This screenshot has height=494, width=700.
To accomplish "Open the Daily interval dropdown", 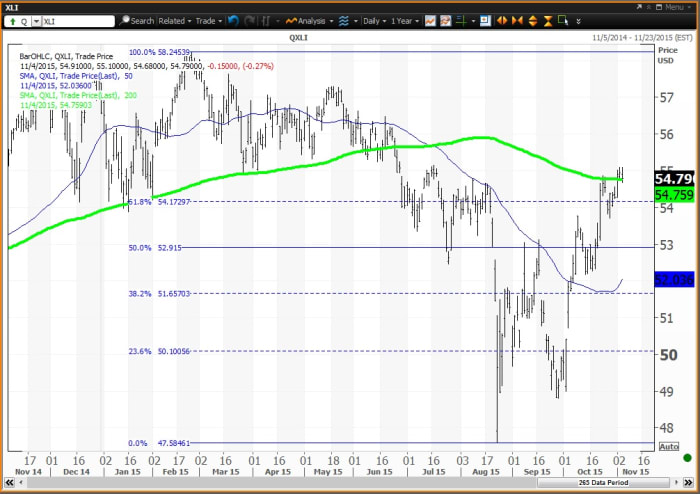I will [x=374, y=21].
